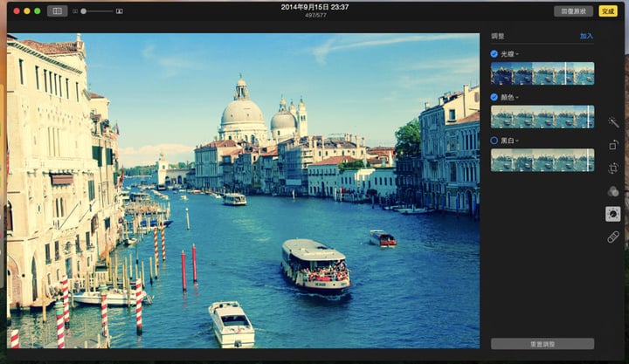Click the large thumbnail zoom icon
The image size is (629, 364).
point(119,11)
